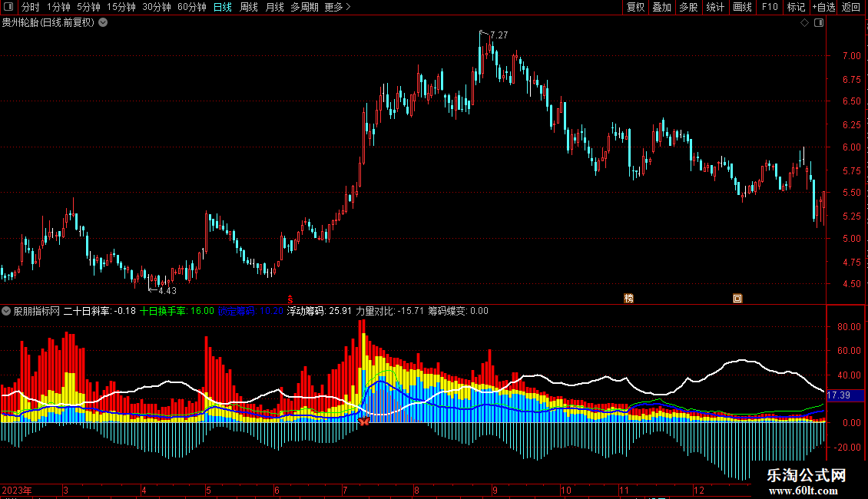Viewport: 868px width, 499px height.
Task: Click the 二十日斜率: -0.18 label
Action: (x=100, y=311)
